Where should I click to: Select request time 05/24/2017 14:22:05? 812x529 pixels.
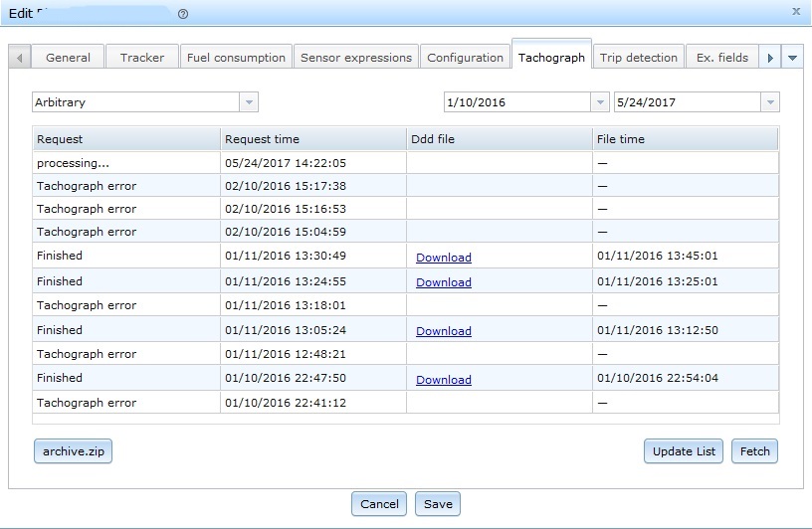click(x=286, y=163)
